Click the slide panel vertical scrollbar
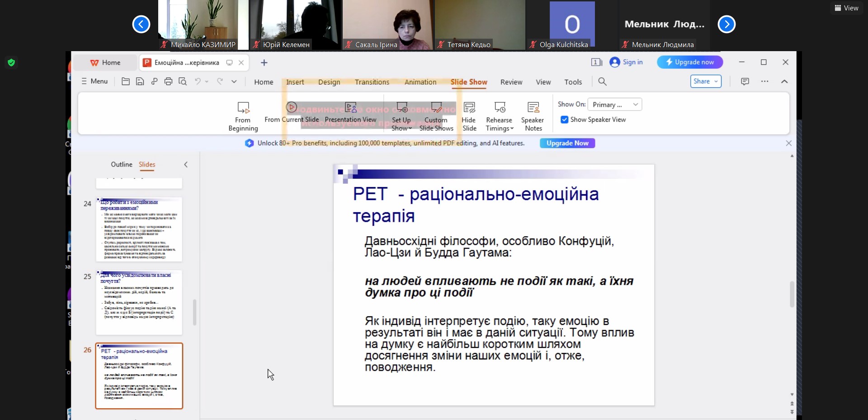The image size is (868, 420). click(195, 312)
